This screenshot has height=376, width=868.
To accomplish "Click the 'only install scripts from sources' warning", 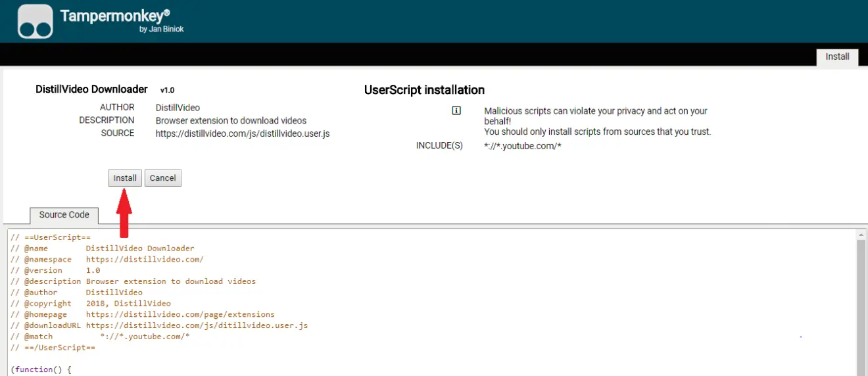I will tap(598, 131).
